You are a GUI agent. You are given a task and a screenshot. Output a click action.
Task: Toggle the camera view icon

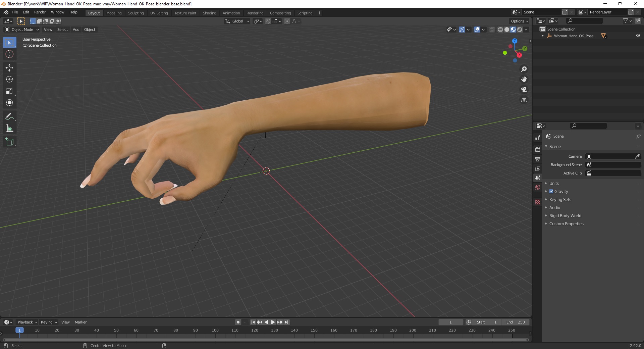[524, 90]
